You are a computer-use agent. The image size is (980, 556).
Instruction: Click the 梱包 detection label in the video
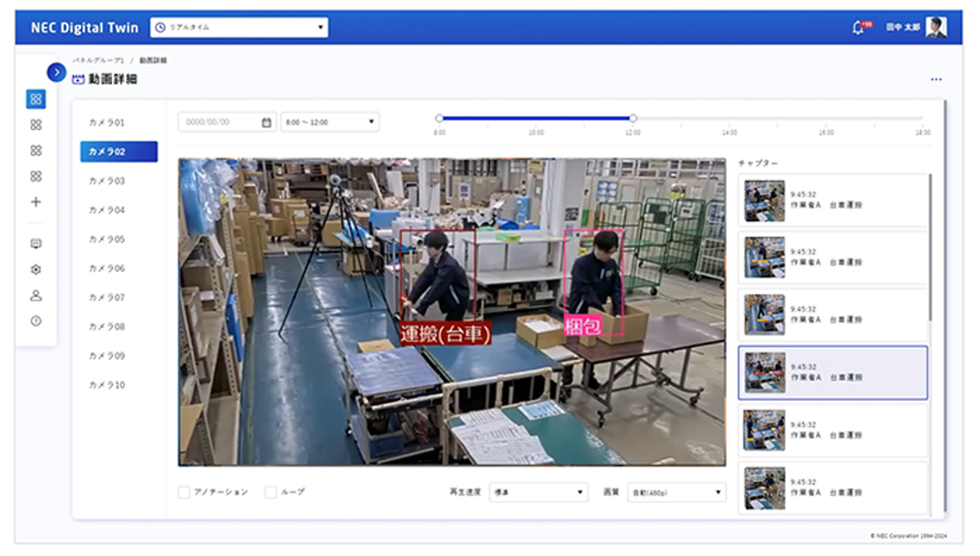pyautogui.click(x=583, y=327)
